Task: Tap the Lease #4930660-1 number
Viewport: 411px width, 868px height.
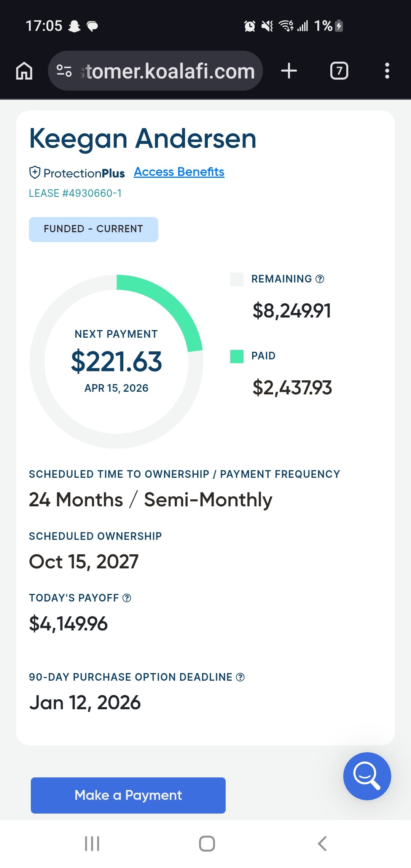Action: point(75,193)
